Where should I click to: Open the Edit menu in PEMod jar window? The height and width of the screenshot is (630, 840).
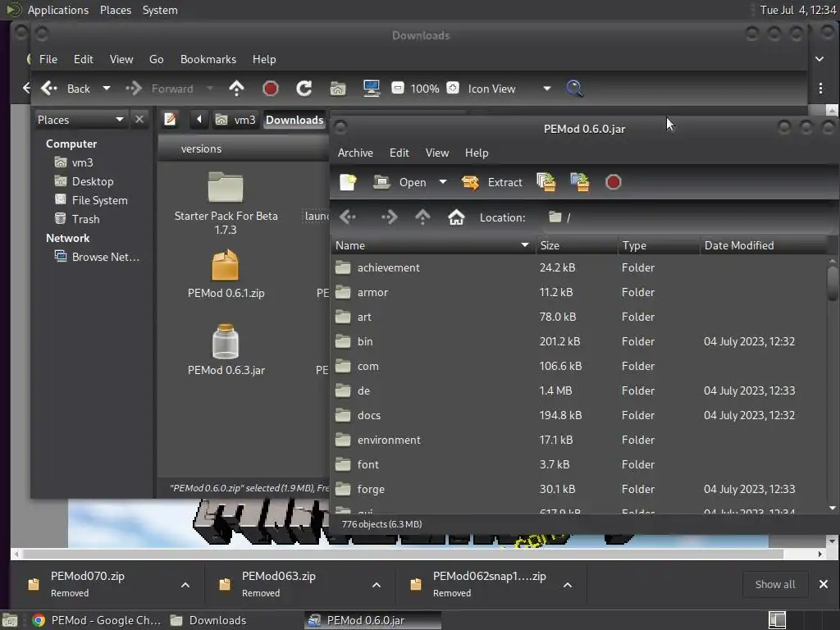pyautogui.click(x=399, y=153)
